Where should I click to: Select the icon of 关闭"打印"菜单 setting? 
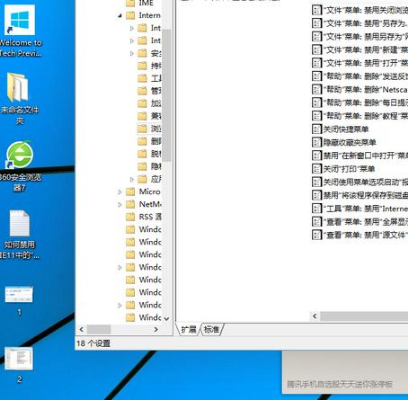tap(316, 169)
